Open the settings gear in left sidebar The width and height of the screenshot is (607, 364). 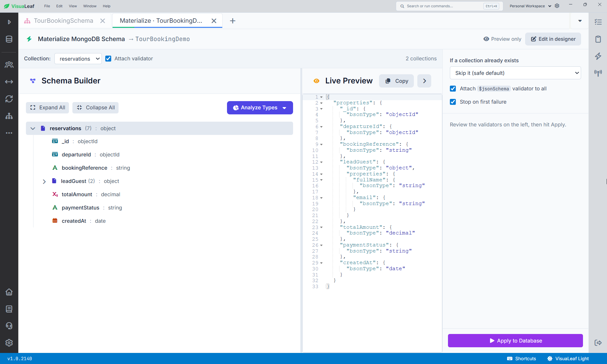click(x=9, y=343)
